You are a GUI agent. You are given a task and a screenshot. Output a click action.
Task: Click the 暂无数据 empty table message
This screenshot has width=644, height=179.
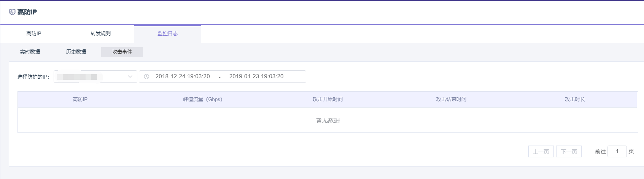pos(328,120)
